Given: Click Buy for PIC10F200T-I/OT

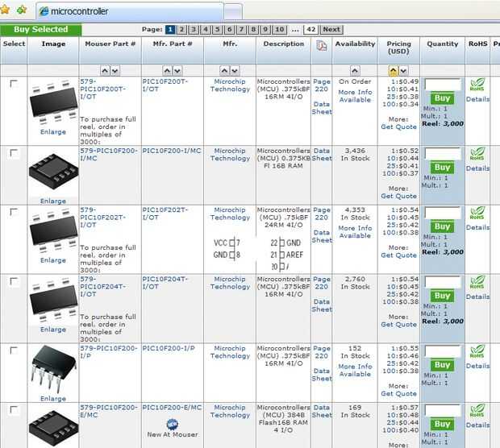Looking at the screenshot, I should (442, 98).
